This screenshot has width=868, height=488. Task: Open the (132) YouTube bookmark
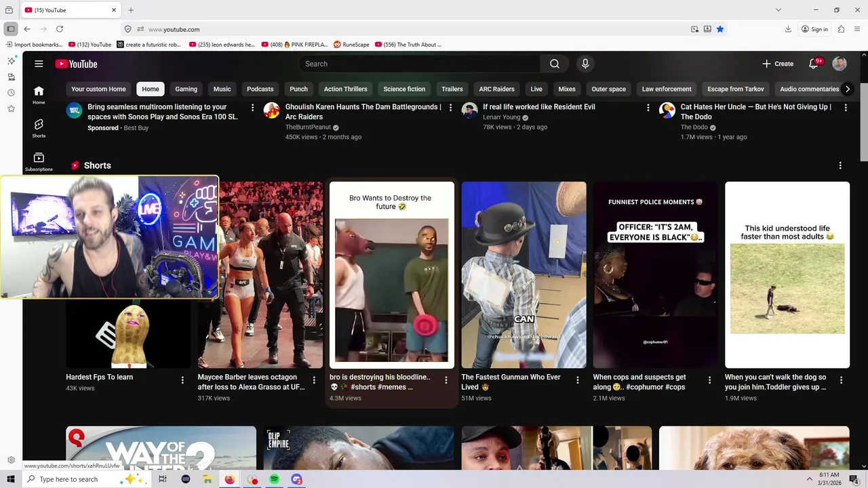pyautogui.click(x=90, y=45)
